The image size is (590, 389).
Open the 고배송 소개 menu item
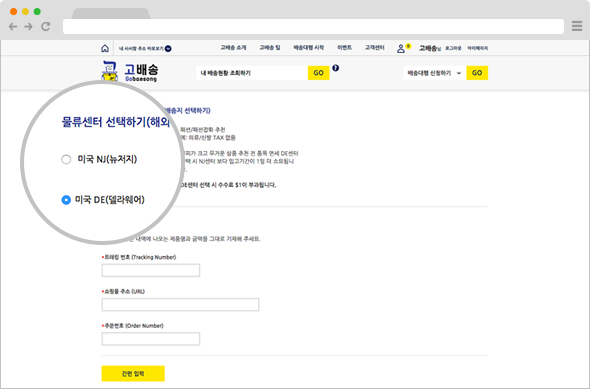point(233,48)
